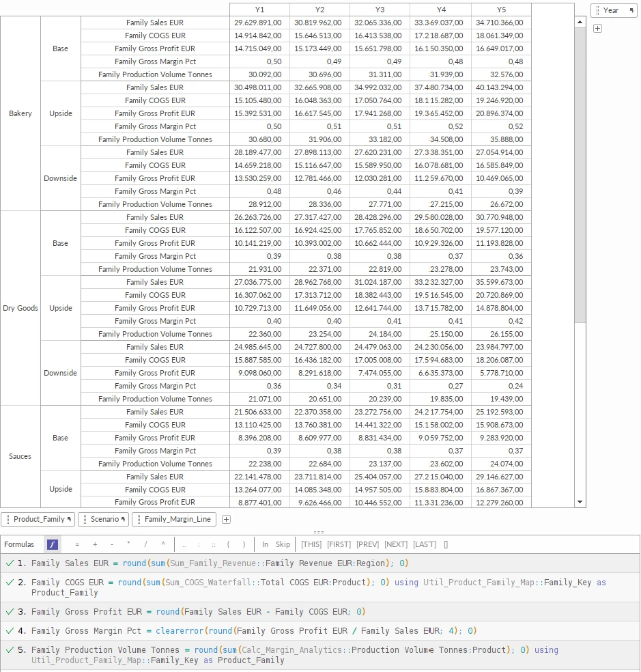Viewport: 641px width, 672px height.
Task: Click cell 30.092,00 Bakery Base Y1 tonnes
Action: (259, 74)
